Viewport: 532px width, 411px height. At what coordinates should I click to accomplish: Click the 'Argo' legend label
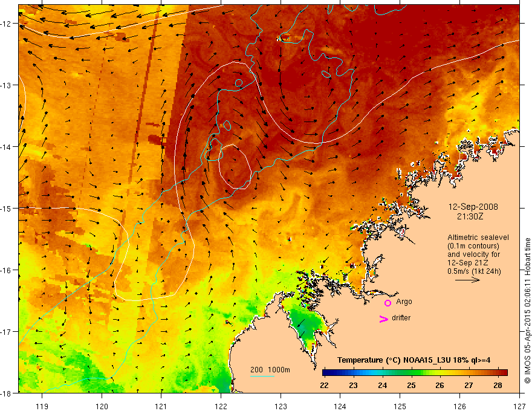point(404,302)
